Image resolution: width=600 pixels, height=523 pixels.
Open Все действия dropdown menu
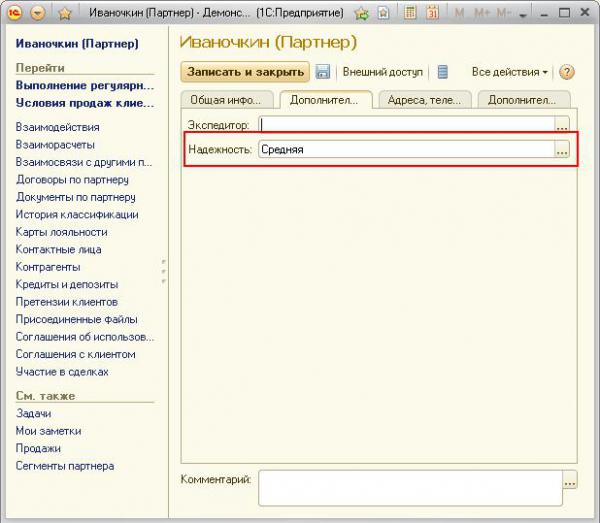pos(509,73)
